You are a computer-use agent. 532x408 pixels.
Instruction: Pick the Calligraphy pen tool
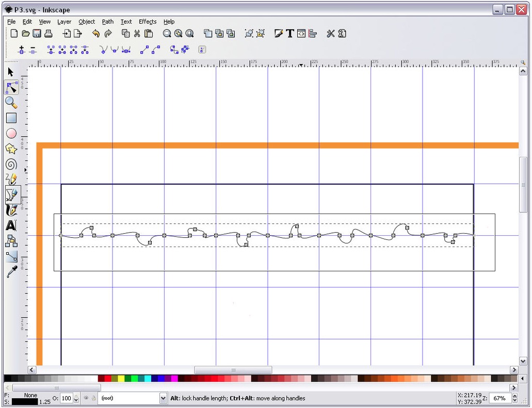click(x=11, y=210)
